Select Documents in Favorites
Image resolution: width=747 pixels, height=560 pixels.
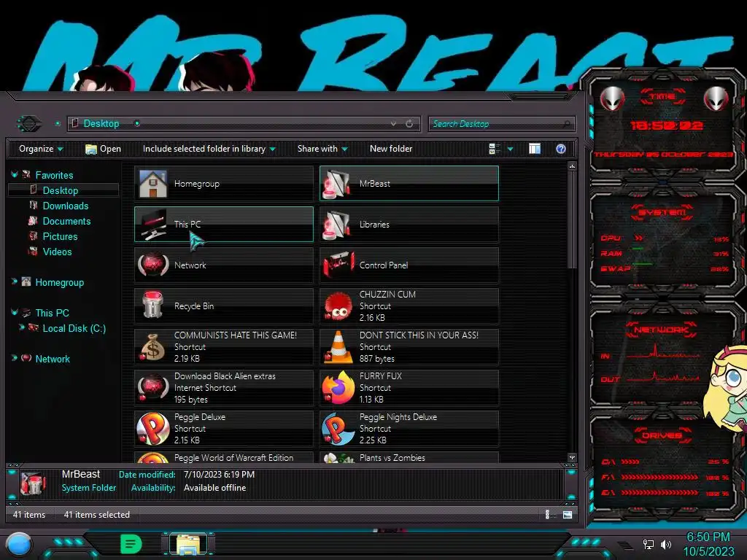click(x=66, y=221)
